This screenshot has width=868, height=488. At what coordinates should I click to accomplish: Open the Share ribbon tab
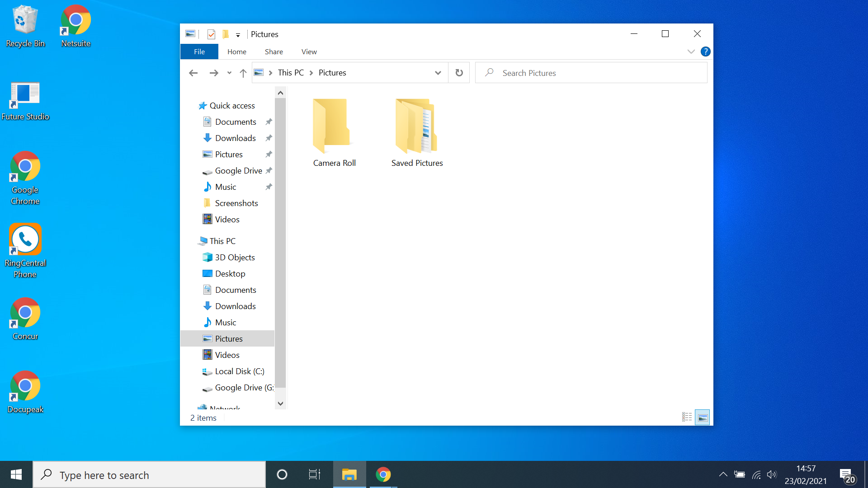[x=274, y=52]
